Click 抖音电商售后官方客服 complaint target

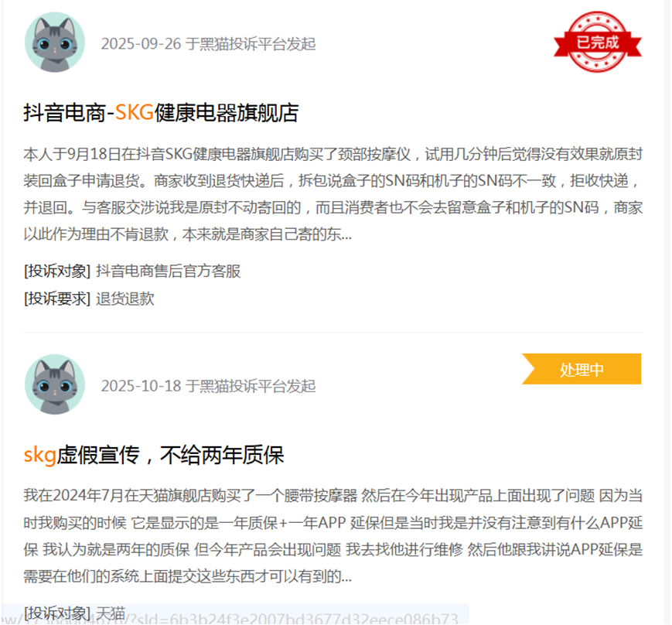[x=169, y=272]
